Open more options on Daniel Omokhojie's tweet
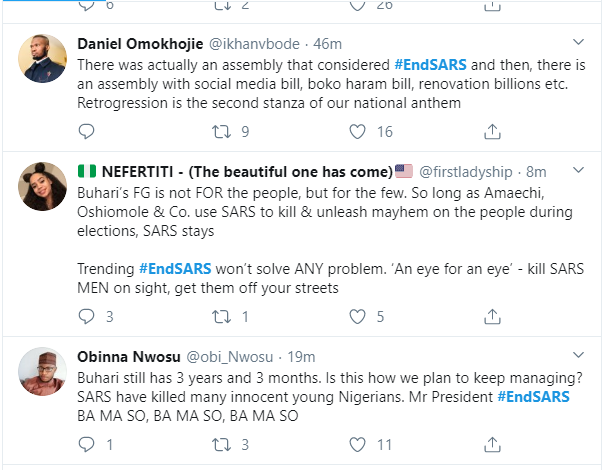Image resolution: width=606 pixels, height=470 pixels. coord(578,43)
